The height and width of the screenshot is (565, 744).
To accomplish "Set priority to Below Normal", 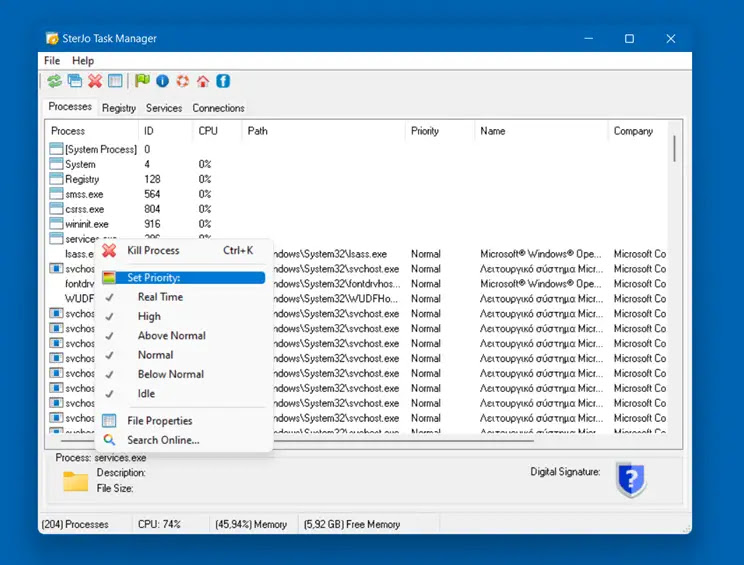I will (x=183, y=374).
